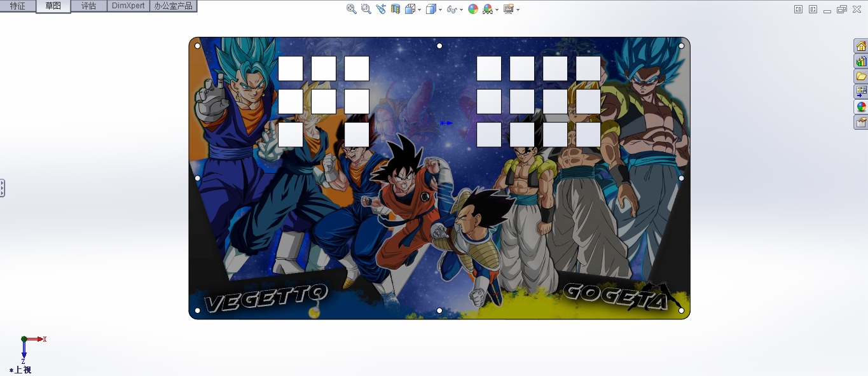Click the Apply Scene icon
Viewport: 868px width, 376px height.
pos(488,9)
